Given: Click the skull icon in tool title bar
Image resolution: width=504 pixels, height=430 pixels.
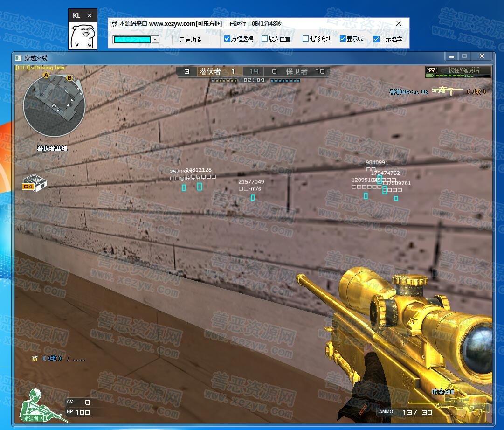Looking at the screenshot, I should [114, 23].
